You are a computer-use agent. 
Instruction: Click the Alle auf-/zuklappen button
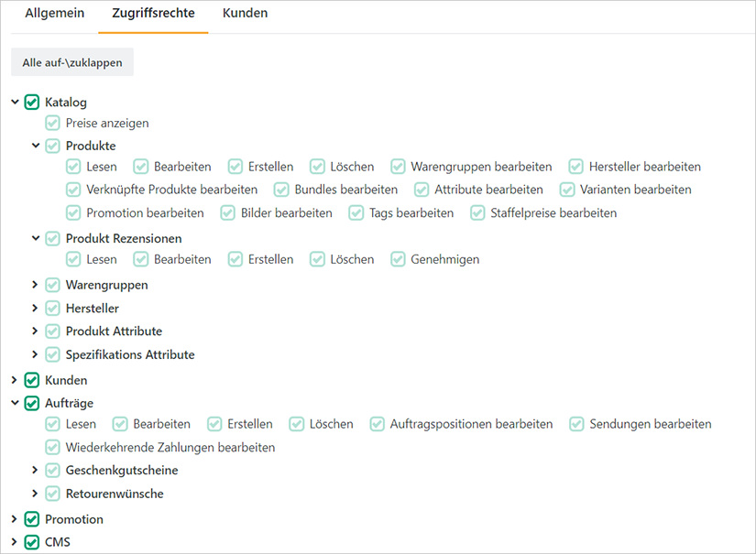(x=71, y=62)
